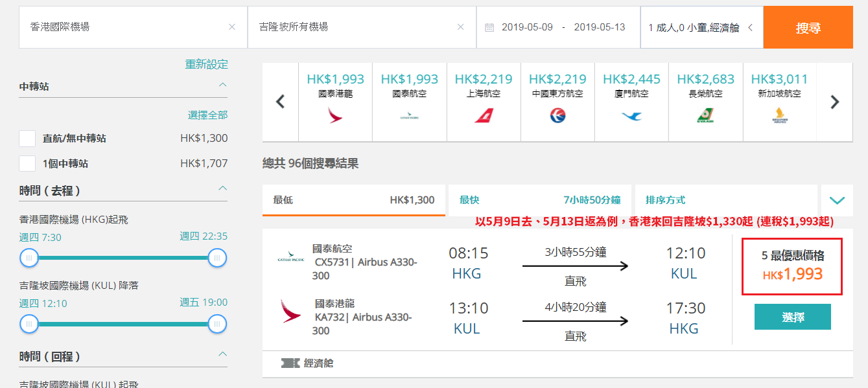Screen dimensions: 868x388
Task: Check the 1個中轉站 filter box
Action: [x=27, y=163]
